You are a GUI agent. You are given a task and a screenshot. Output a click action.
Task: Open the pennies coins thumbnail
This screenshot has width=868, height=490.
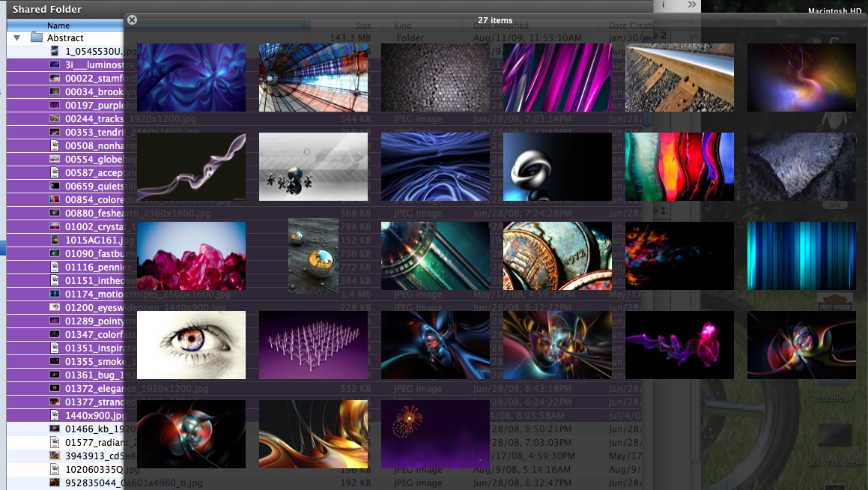coord(557,256)
